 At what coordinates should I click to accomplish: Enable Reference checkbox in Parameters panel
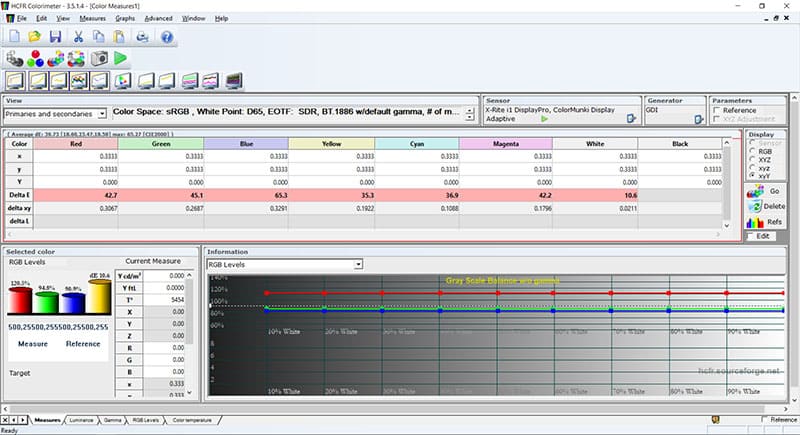point(716,110)
